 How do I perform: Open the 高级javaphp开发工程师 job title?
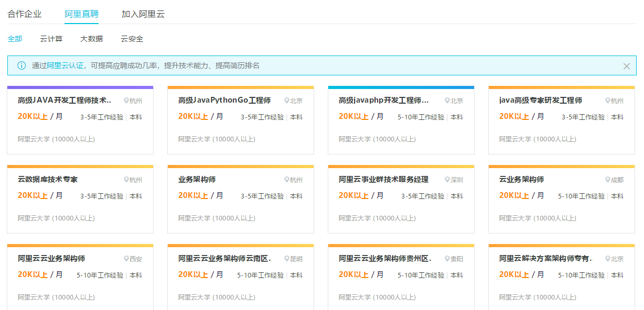click(x=384, y=100)
